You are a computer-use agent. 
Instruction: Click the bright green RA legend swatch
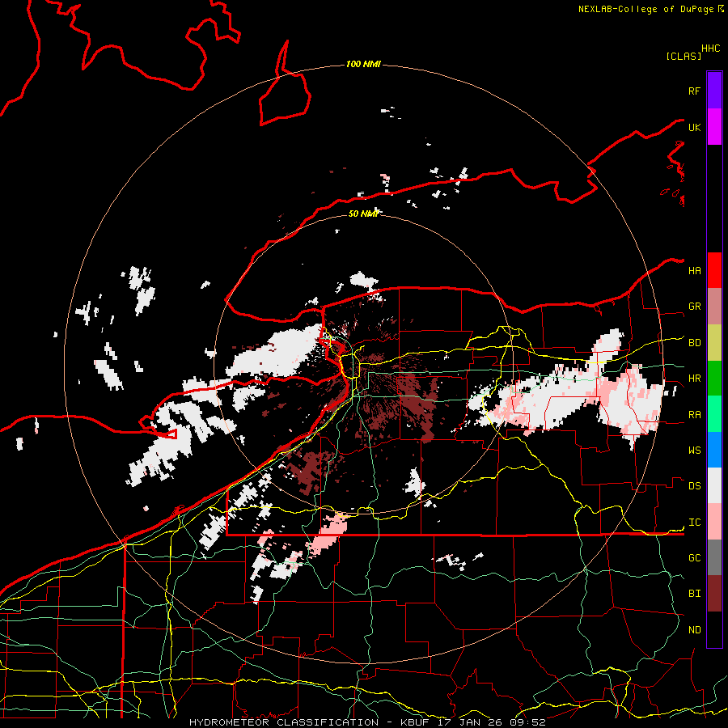714,414
